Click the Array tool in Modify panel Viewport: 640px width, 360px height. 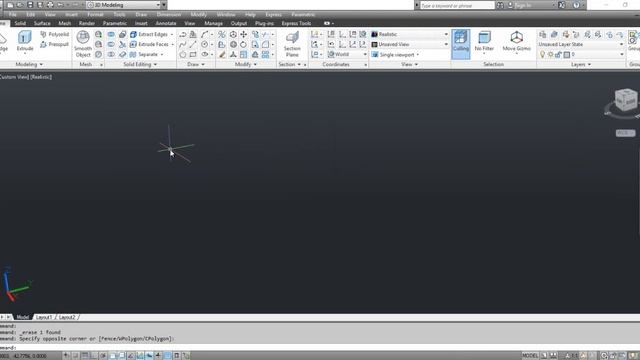point(265,54)
